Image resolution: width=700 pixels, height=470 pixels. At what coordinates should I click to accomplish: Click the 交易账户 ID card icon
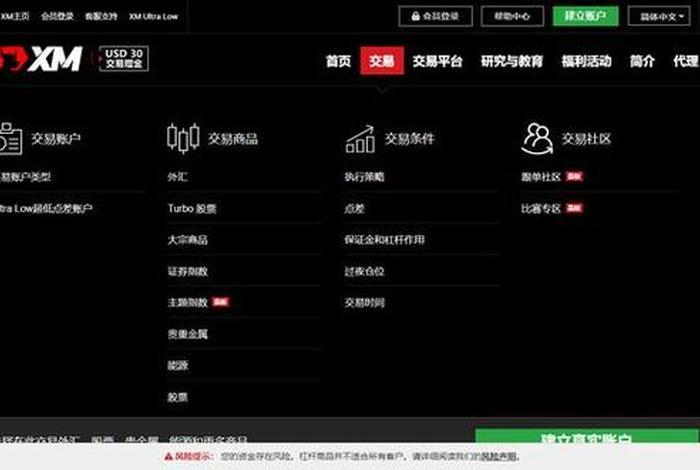(10, 139)
